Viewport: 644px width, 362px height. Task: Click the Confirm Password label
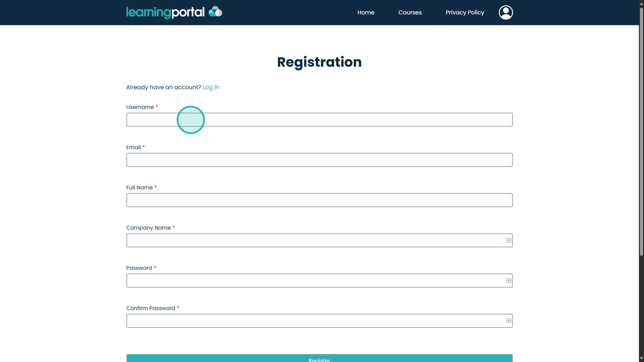pos(151,308)
